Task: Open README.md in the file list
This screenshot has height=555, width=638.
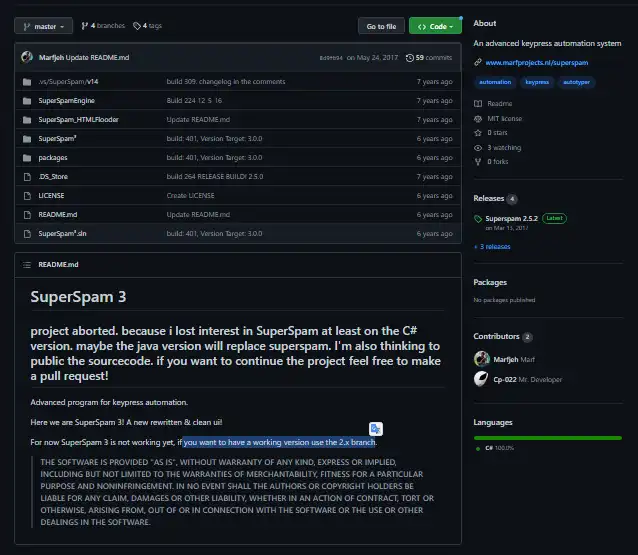Action: pyautogui.click(x=58, y=214)
